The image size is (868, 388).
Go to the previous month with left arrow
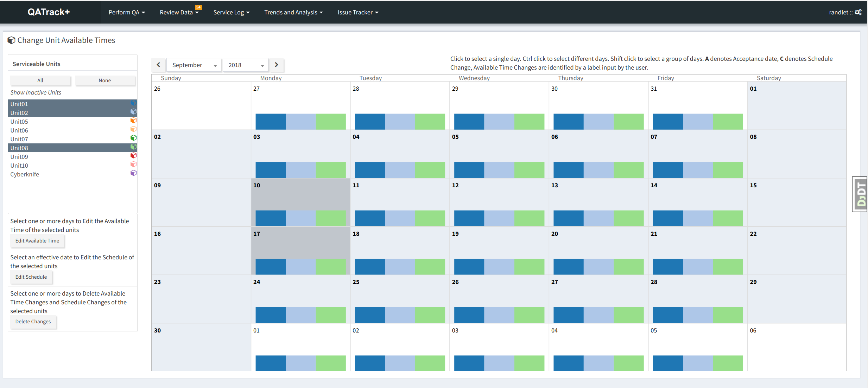click(158, 65)
